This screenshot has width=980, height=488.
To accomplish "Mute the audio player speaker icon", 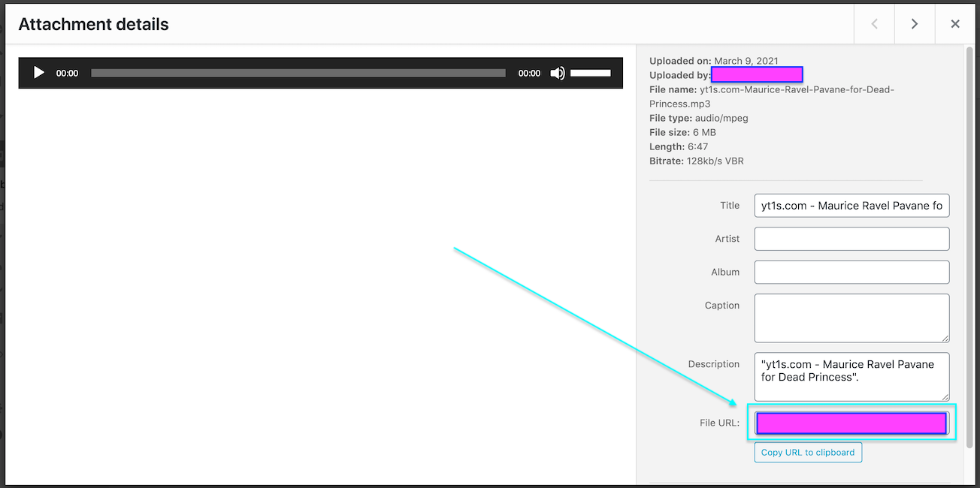I will click(x=556, y=73).
